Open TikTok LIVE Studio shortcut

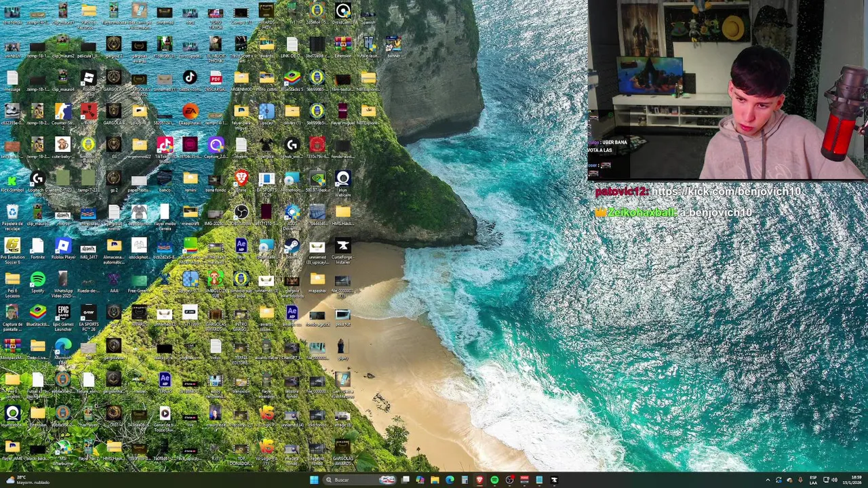coord(165,149)
